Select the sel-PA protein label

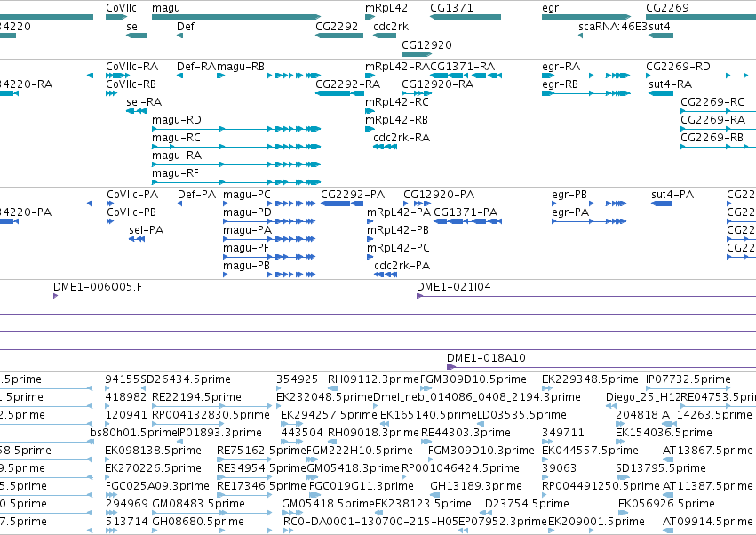click(x=146, y=230)
